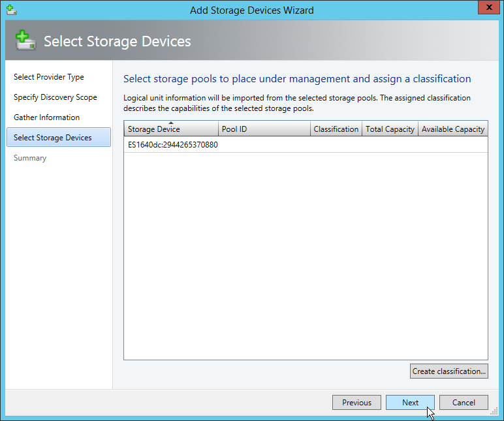The width and height of the screenshot is (504, 421).
Task: Jump to the Summary step
Action: (x=30, y=158)
